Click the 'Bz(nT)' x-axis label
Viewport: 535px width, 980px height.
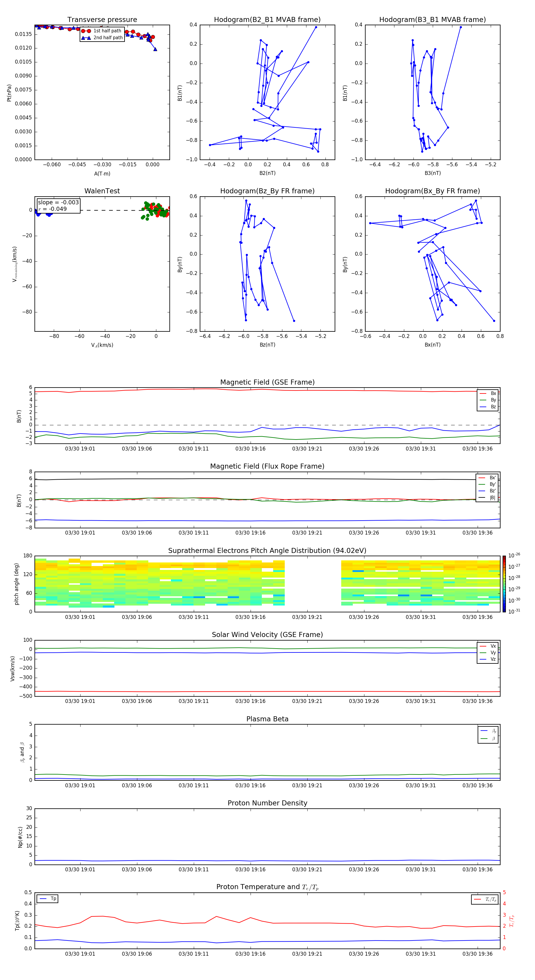pos(267,345)
